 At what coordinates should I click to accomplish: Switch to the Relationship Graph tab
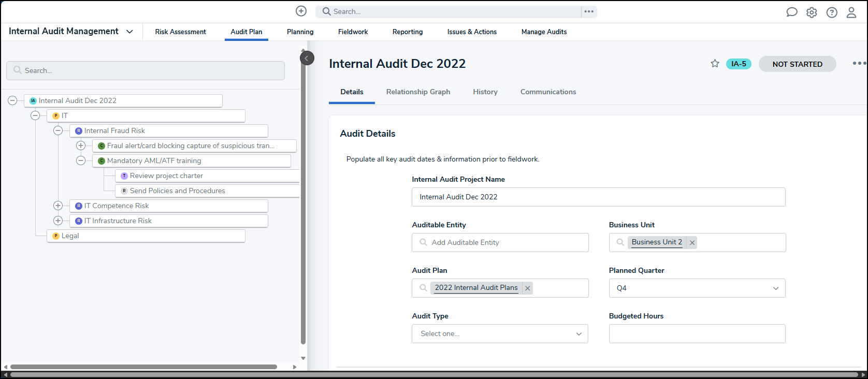pyautogui.click(x=418, y=92)
